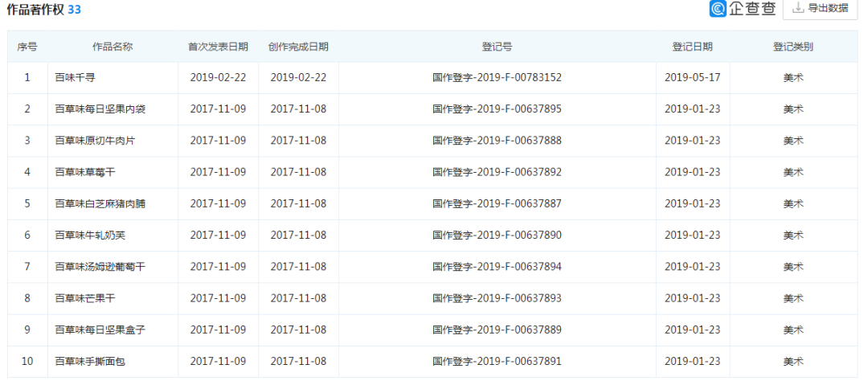Click registration number 国作登字-2019-F-00637893

pyautogui.click(x=497, y=298)
